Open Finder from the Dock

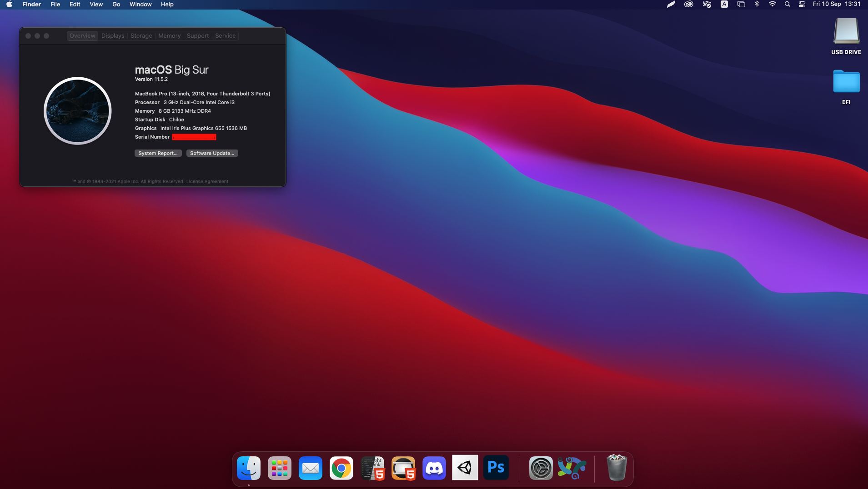click(x=249, y=468)
